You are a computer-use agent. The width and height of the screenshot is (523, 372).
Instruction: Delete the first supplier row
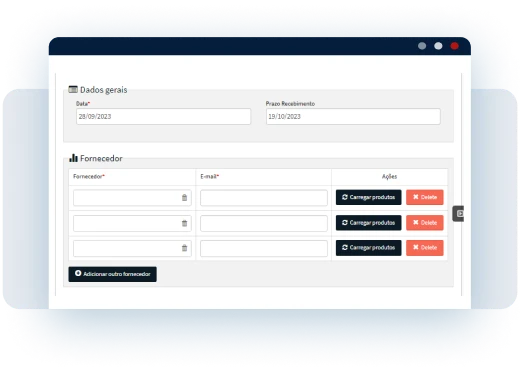425,197
